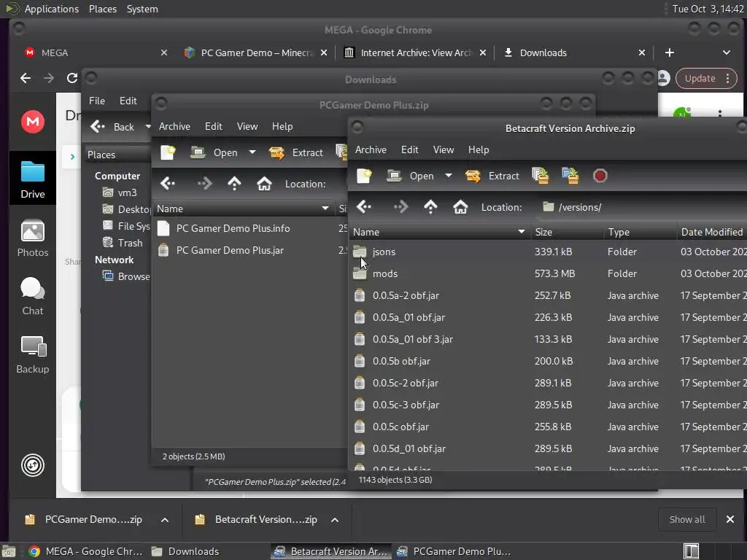Close the Chrome downloads bar
747x560 pixels.
[x=729, y=519]
